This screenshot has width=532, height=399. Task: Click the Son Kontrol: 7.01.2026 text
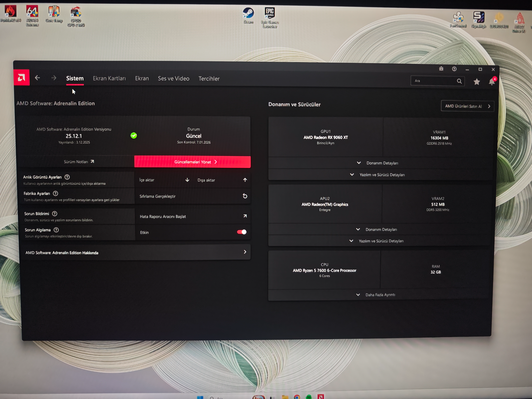click(x=194, y=142)
